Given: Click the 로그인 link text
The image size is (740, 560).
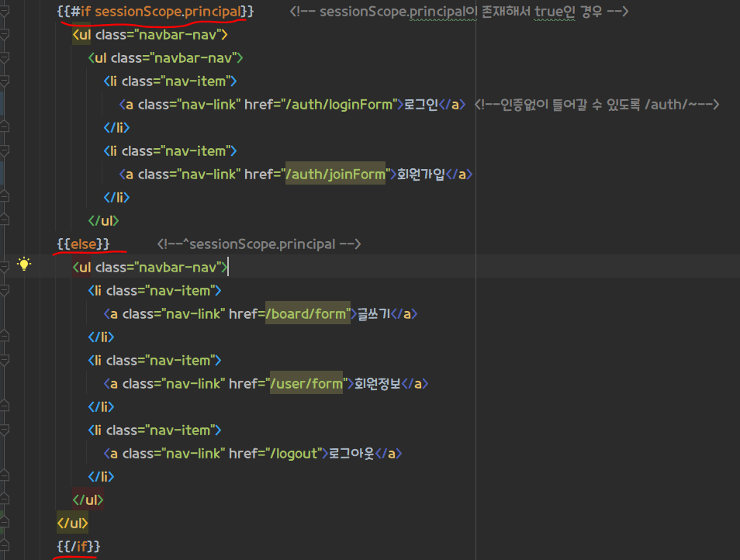Looking at the screenshot, I should tap(421, 104).
